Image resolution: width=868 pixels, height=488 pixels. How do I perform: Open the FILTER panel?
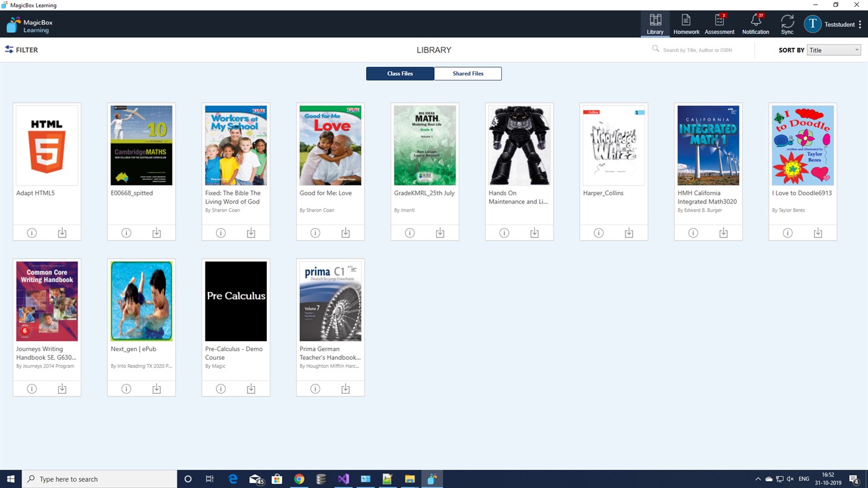[x=20, y=50]
